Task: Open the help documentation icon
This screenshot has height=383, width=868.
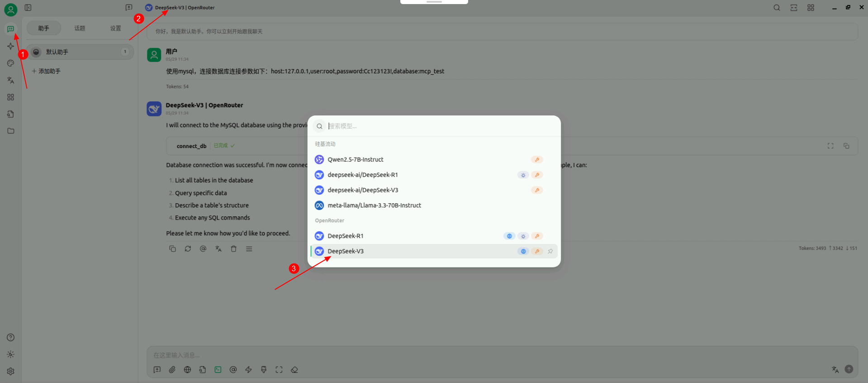Action: (10, 337)
